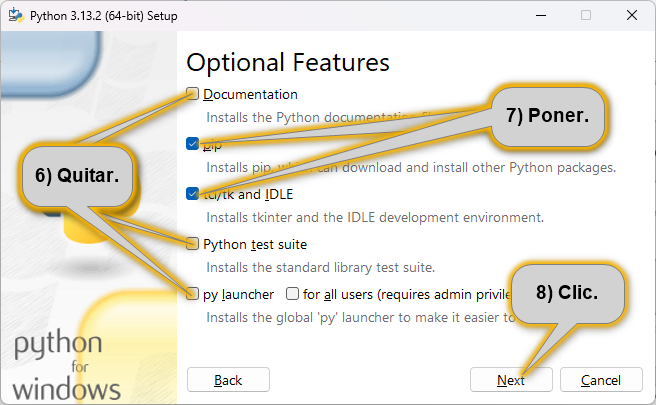The width and height of the screenshot is (656, 405).
Task: Enable the py launcher checkbox
Action: 192,294
